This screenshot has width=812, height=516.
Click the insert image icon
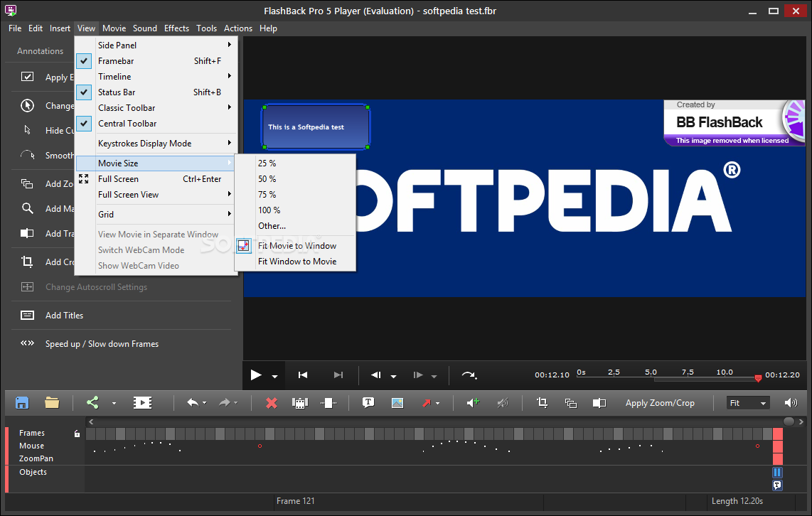pyautogui.click(x=397, y=403)
